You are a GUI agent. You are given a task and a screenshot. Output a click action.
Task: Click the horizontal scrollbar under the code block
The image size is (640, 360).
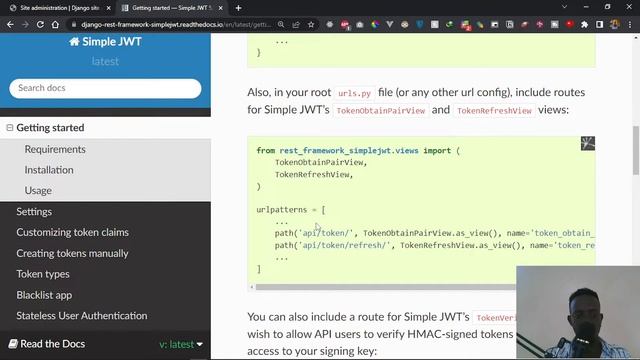coord(385,287)
